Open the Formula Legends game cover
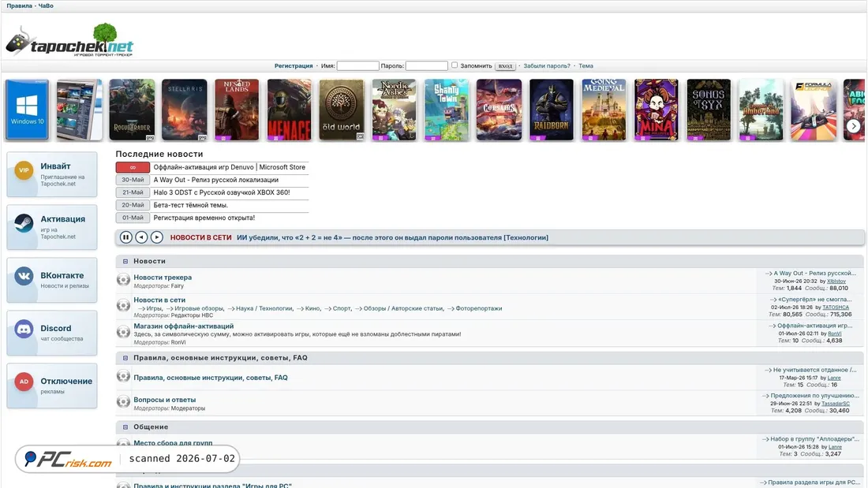The image size is (868, 488). (814, 110)
